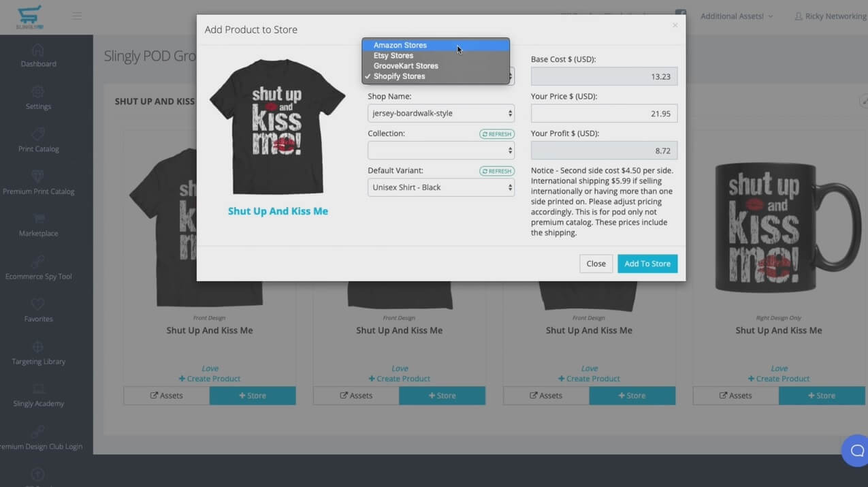Viewport: 868px width, 487px height.
Task: Select Shopify Stores option
Action: coord(436,76)
